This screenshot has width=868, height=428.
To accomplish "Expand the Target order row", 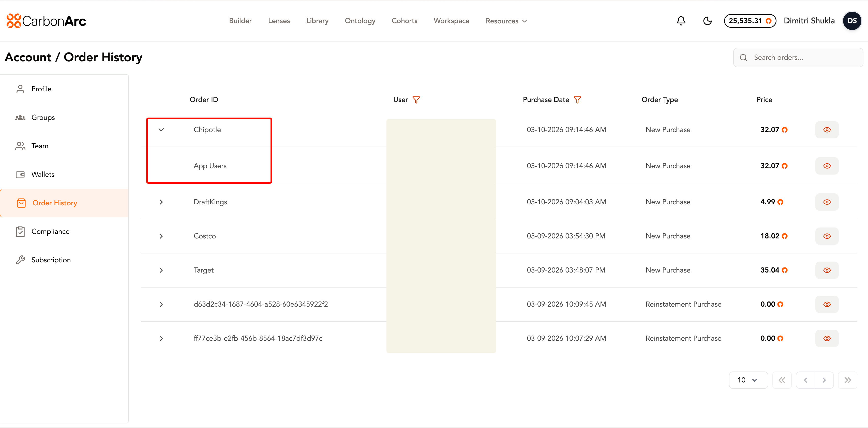I will pyautogui.click(x=161, y=270).
